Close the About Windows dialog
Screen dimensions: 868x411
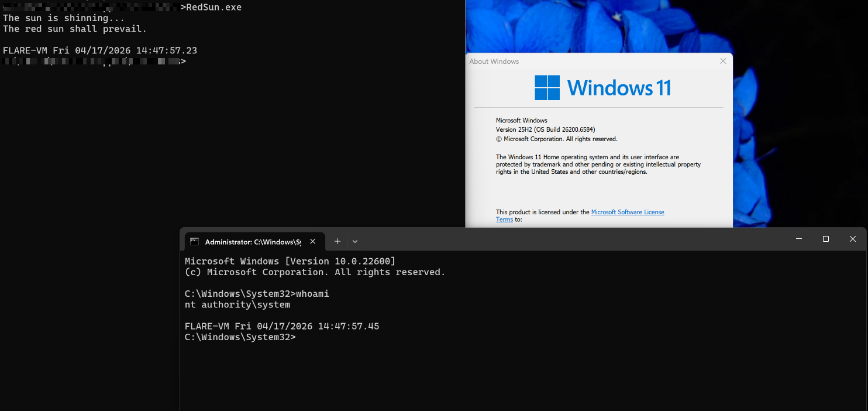[723, 61]
